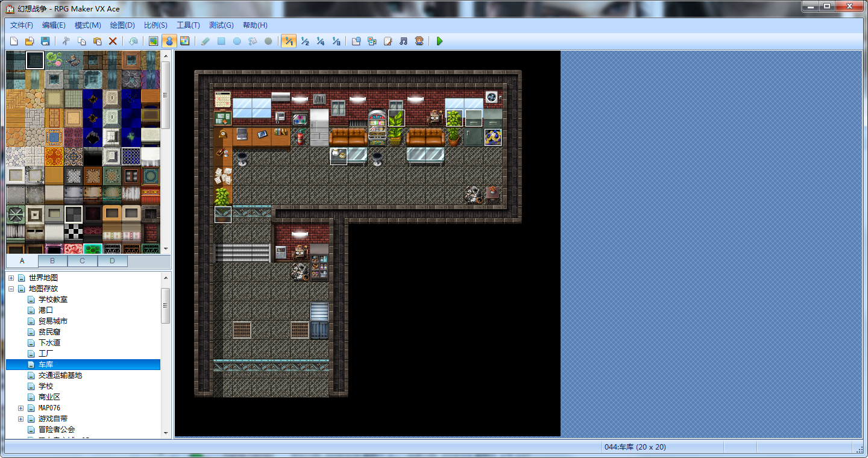Screen dimensions: 868x458
Task: Click the Copy icon in the toolbar
Action: [81, 41]
